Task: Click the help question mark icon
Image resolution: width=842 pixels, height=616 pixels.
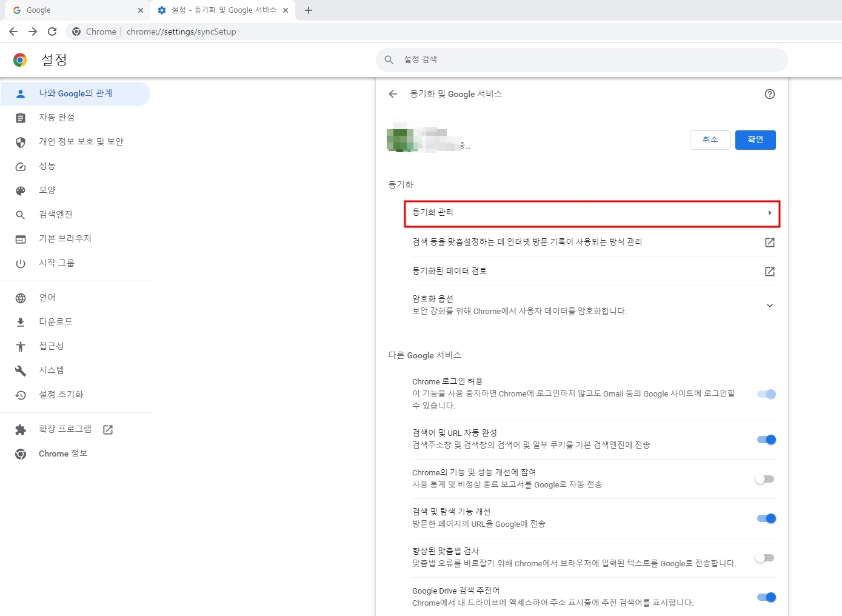Action: [770, 94]
